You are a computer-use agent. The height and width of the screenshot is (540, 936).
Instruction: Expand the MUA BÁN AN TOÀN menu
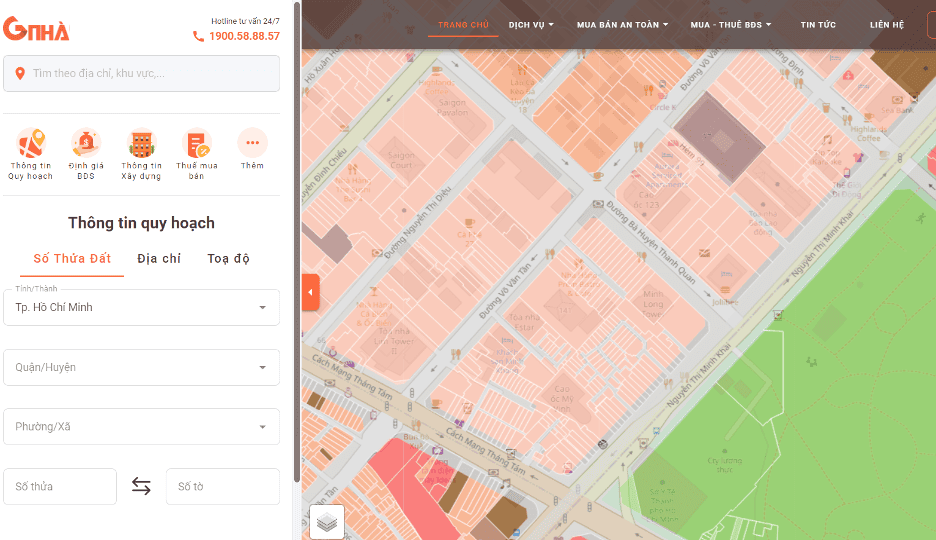[x=623, y=24]
